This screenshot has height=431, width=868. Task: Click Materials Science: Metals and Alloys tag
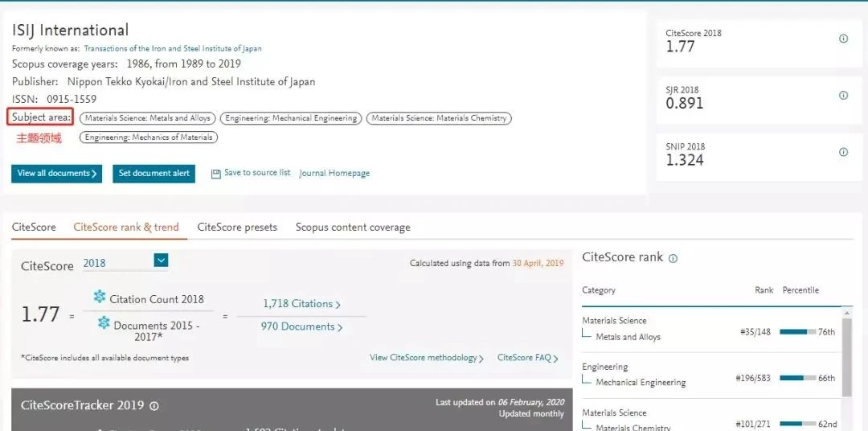[x=148, y=118]
